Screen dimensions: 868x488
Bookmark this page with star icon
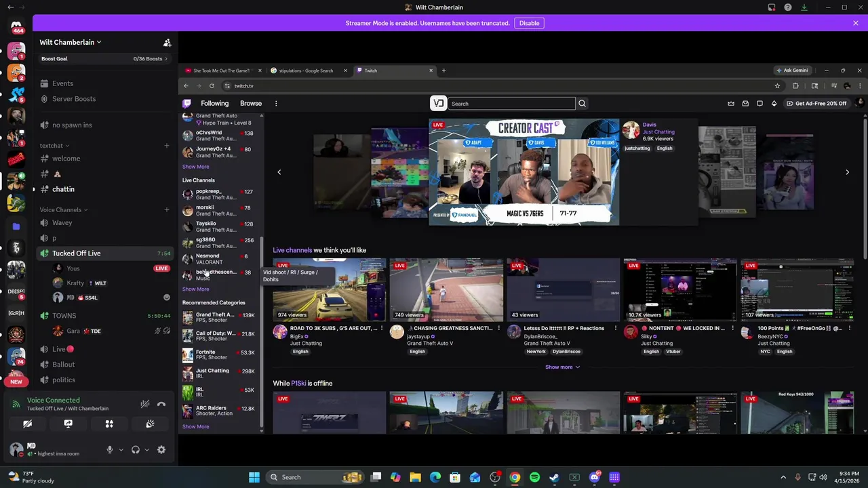(777, 86)
